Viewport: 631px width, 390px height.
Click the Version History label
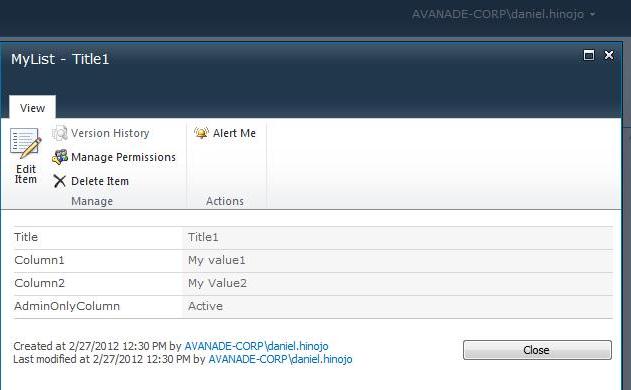coord(110,133)
